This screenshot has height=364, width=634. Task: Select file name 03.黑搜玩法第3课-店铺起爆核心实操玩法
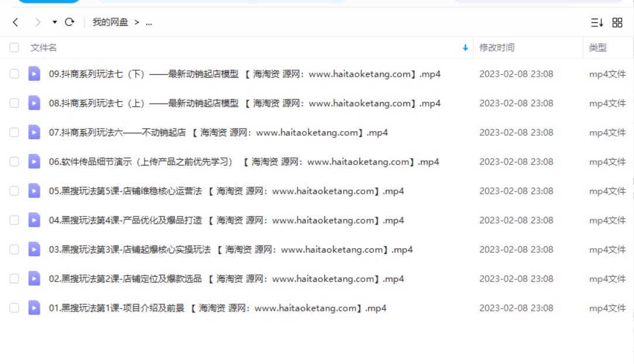[231, 249]
